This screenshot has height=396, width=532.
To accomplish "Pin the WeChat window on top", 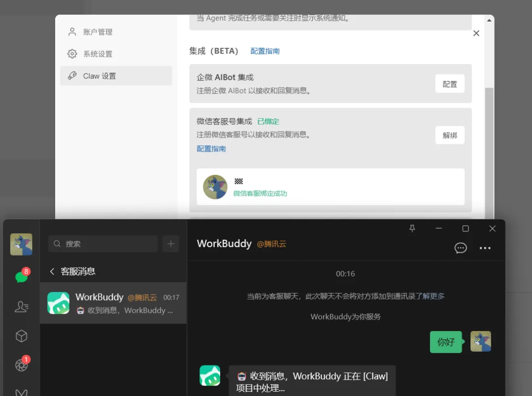I will pyautogui.click(x=412, y=229).
